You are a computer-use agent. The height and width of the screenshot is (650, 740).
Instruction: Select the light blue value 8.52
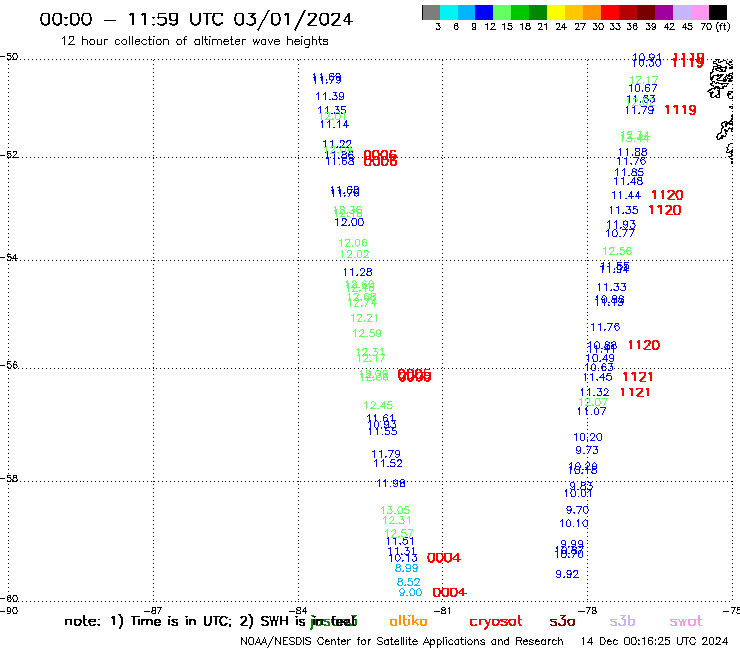coord(409,582)
